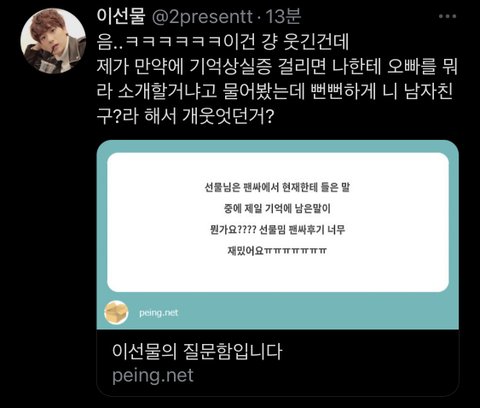Click tweet line starting 음..ㅋㅋㅋ
Image resolution: width=480 pixels, height=408 pixels.
(x=223, y=42)
